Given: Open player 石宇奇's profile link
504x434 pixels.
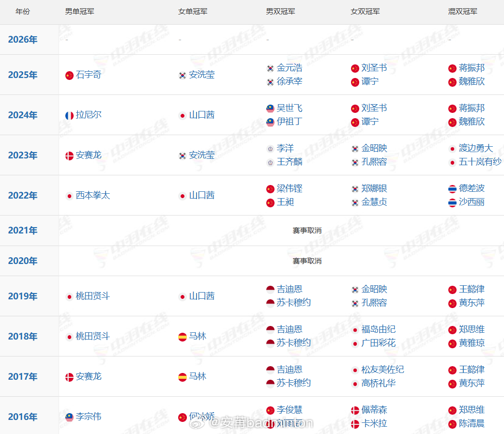Looking at the screenshot, I should [89, 75].
